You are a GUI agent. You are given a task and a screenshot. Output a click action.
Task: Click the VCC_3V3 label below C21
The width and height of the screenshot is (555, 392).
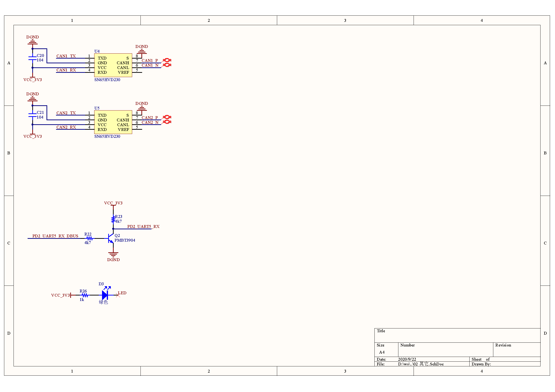[x=33, y=136]
